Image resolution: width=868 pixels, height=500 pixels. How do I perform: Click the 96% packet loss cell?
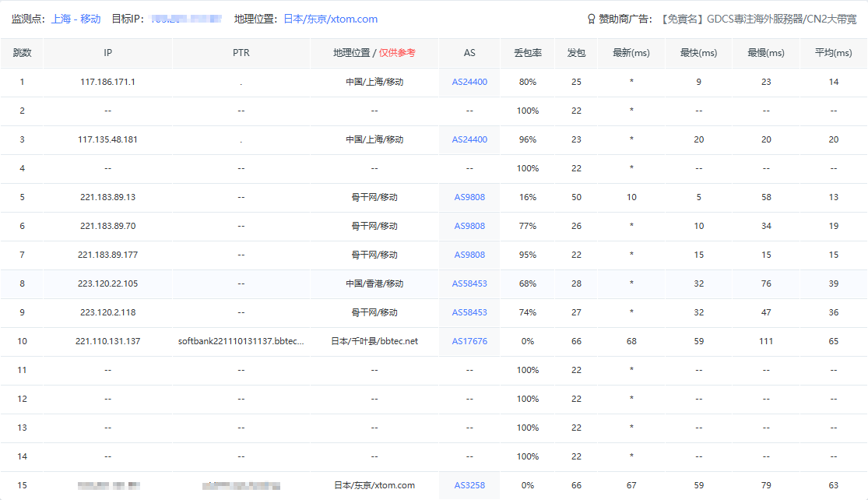[x=528, y=139]
